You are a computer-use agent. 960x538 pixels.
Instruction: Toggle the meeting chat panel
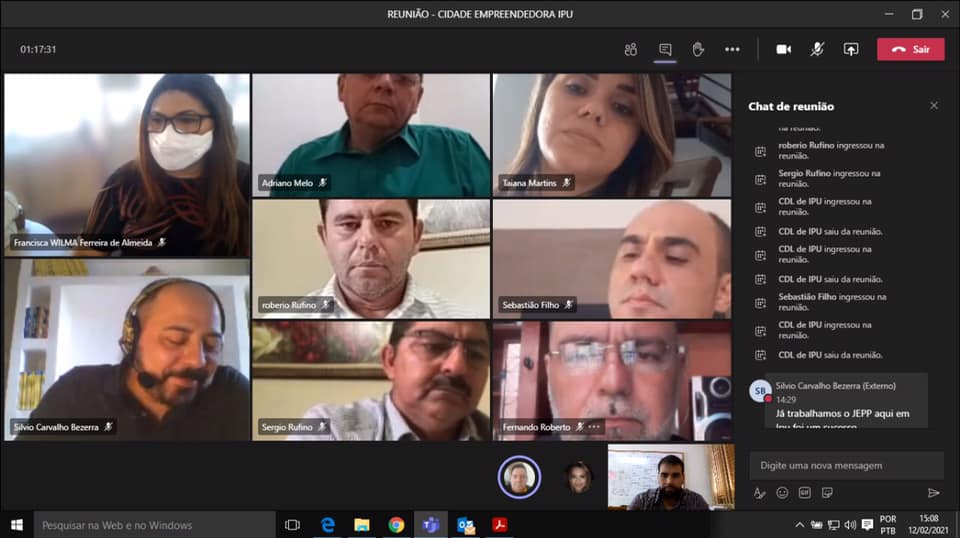tap(665, 50)
